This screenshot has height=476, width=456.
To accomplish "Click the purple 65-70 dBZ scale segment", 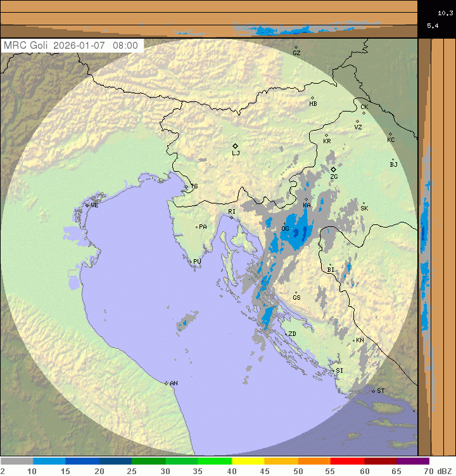I will [412, 461].
